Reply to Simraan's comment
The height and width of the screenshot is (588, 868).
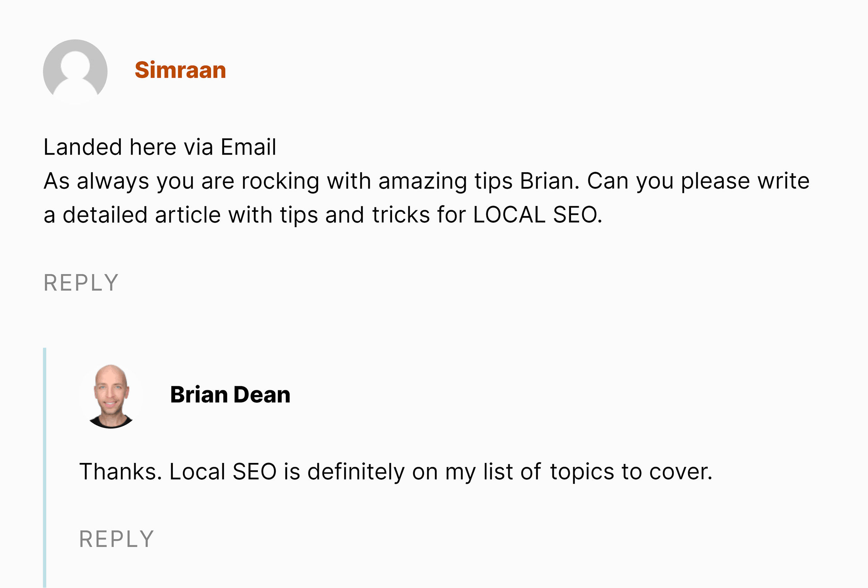click(x=81, y=283)
